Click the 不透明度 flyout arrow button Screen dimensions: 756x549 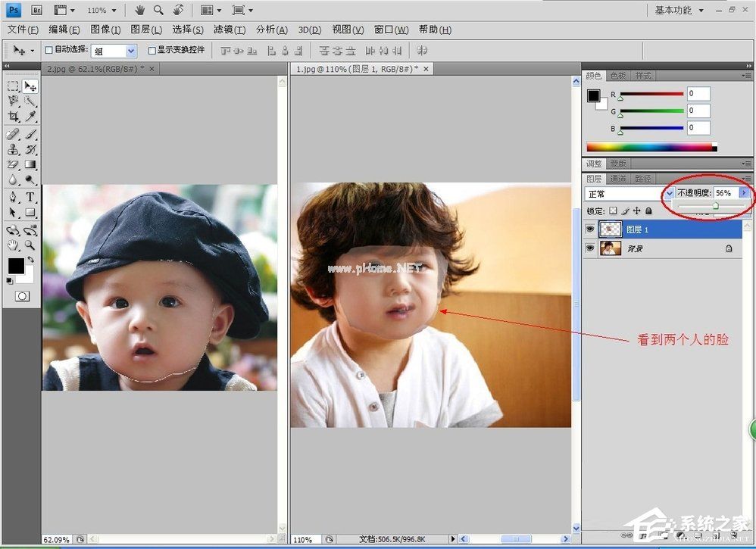coord(744,193)
